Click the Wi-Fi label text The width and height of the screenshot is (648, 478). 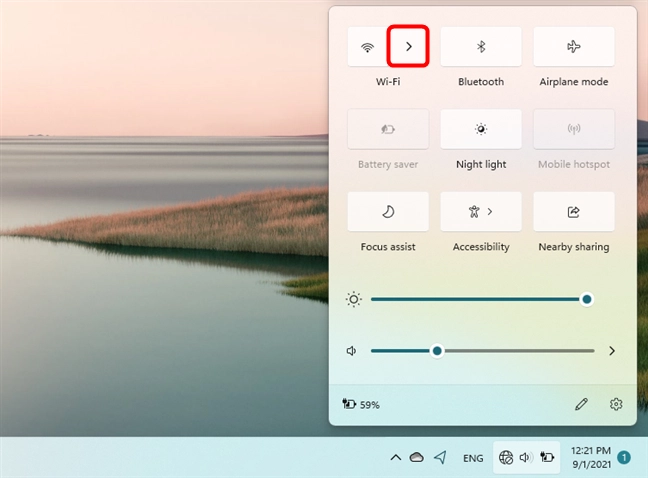click(x=388, y=82)
